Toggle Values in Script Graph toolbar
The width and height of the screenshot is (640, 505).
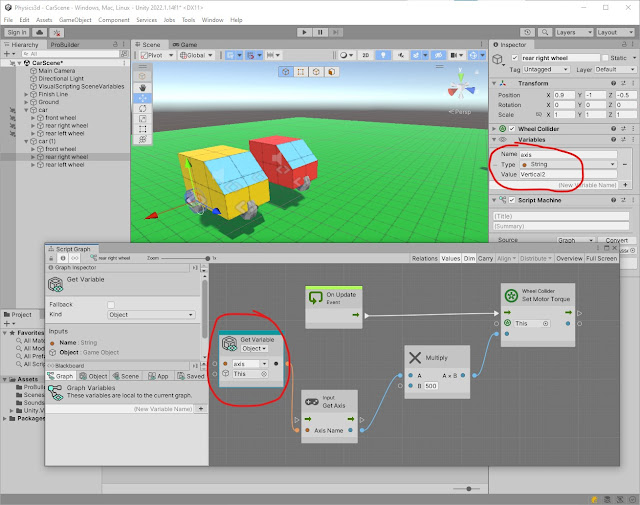[451, 258]
